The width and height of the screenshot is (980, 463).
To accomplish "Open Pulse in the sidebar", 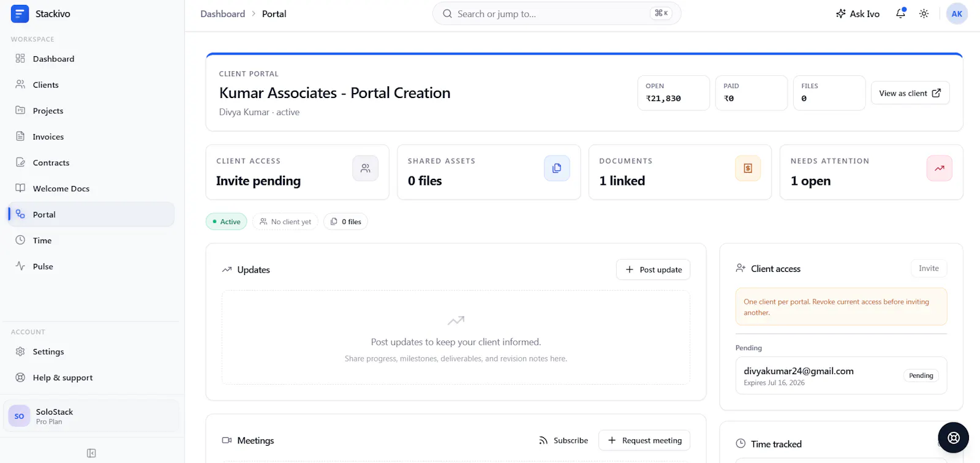I will pos(91,266).
